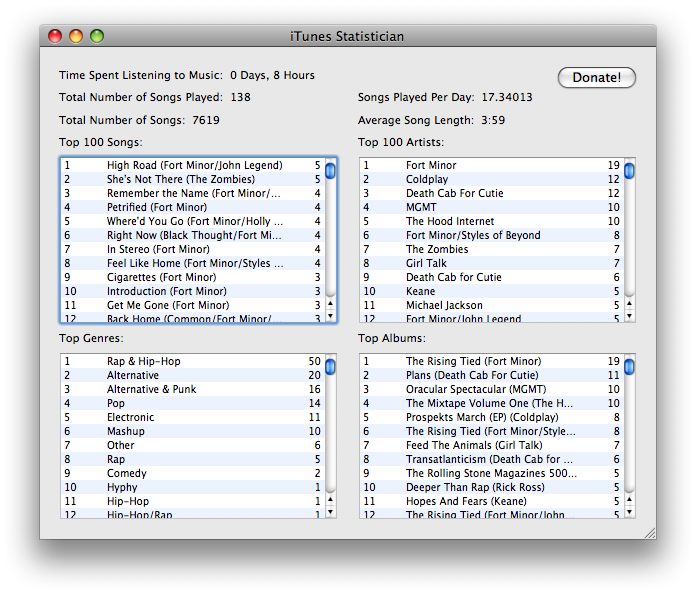Select artist Fort Minor in row 1
The image size is (696, 594).
click(x=492, y=165)
